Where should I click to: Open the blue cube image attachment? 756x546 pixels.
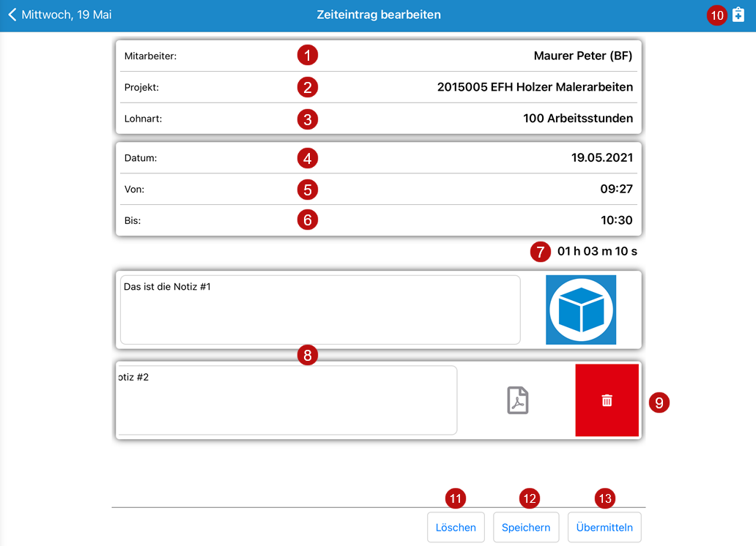tap(581, 310)
